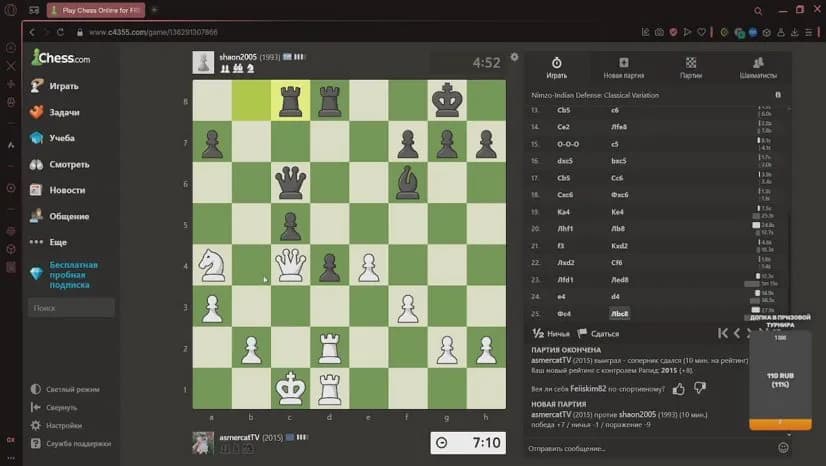
Task: Jump to the first move of the game
Action: [x=722, y=333]
